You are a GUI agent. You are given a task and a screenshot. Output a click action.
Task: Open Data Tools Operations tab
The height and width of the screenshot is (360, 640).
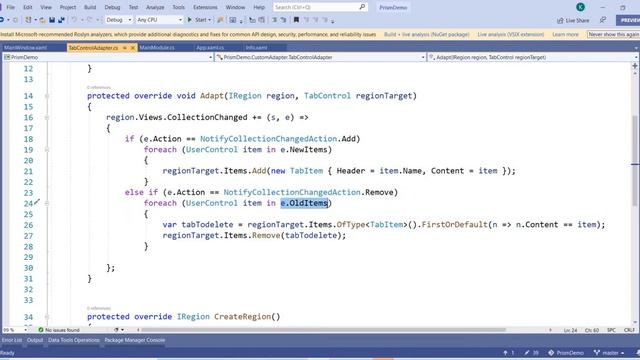[73, 340]
